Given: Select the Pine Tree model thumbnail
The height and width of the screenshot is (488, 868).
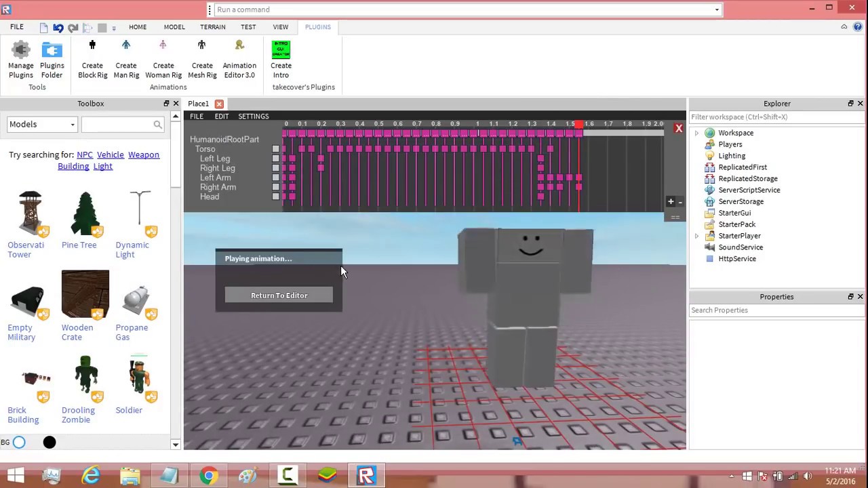Looking at the screenshot, I should tap(85, 213).
